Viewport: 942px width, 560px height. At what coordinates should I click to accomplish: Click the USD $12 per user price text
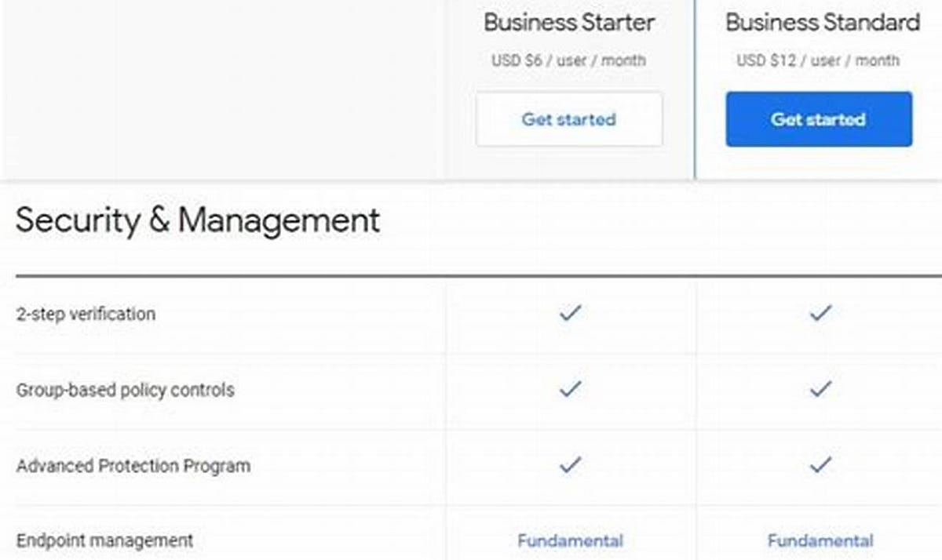[820, 60]
